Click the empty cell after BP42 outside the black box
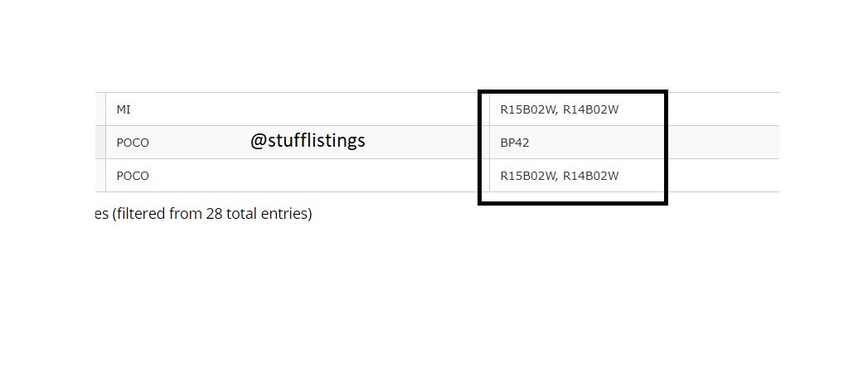The height and width of the screenshot is (378, 868). 724,143
